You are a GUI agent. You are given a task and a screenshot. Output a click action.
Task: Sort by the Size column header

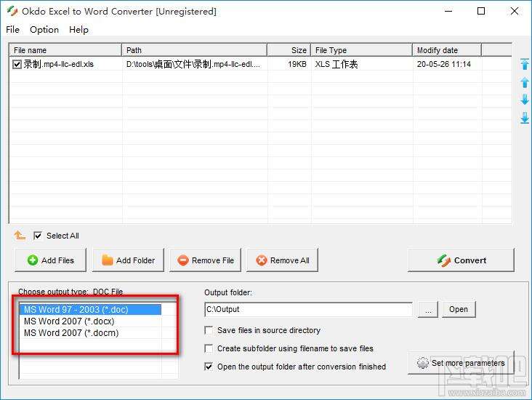[x=289, y=50]
